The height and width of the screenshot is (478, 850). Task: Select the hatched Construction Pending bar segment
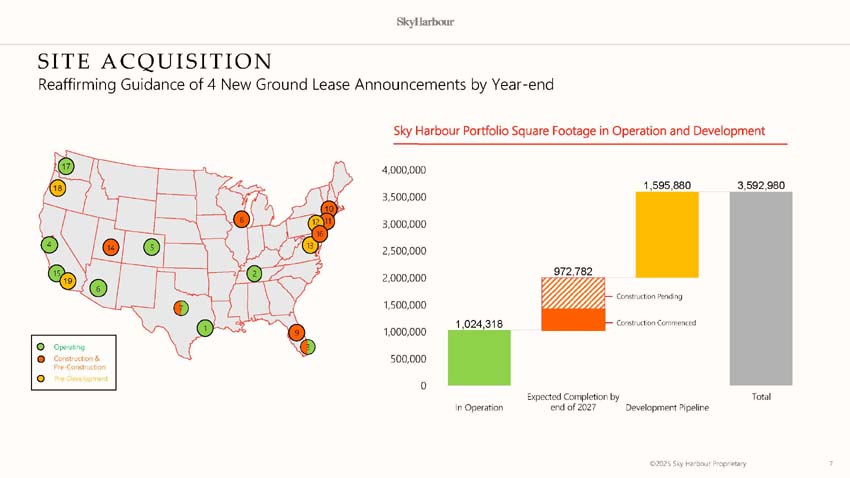(x=573, y=293)
